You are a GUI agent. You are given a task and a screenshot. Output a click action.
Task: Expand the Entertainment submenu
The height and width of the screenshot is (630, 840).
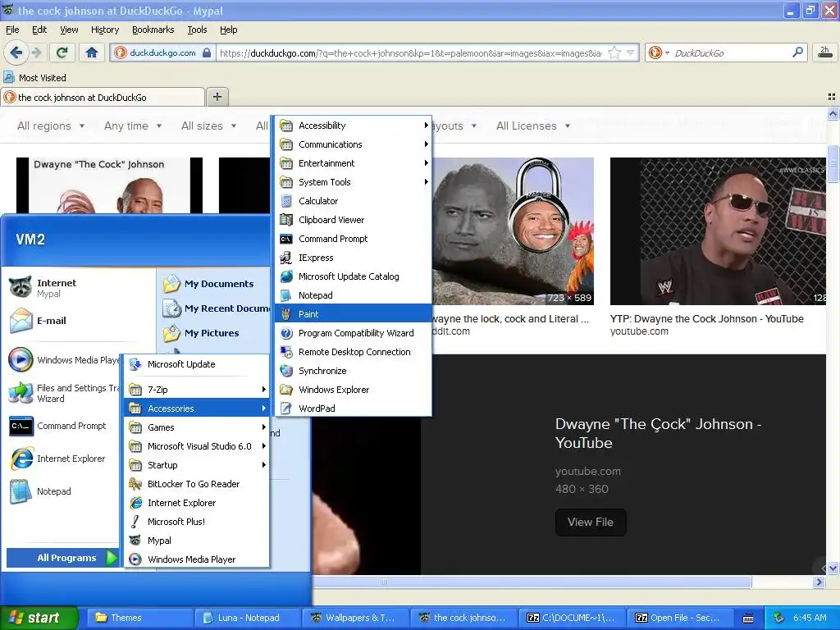[353, 163]
